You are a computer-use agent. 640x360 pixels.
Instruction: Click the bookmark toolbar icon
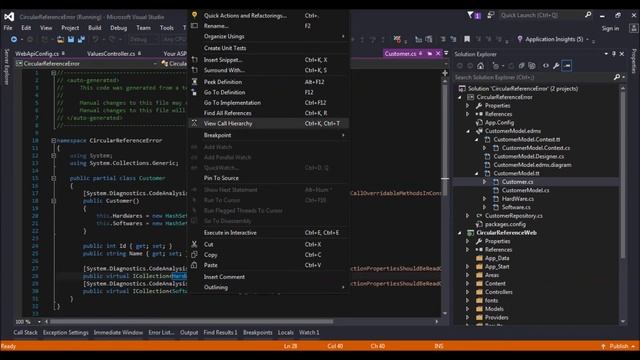tap(467, 39)
